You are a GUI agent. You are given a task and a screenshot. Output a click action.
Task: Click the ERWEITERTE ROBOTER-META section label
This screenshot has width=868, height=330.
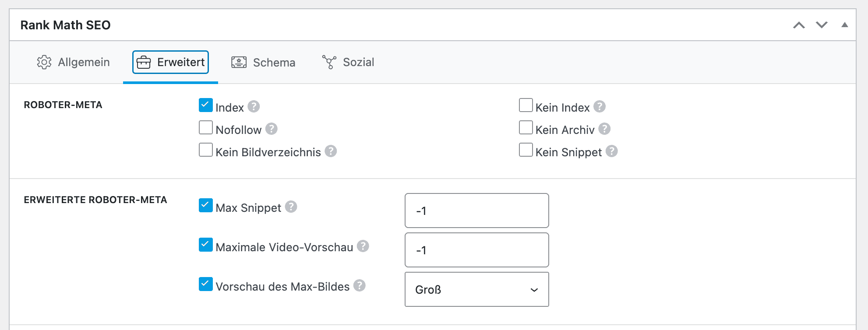click(x=95, y=200)
